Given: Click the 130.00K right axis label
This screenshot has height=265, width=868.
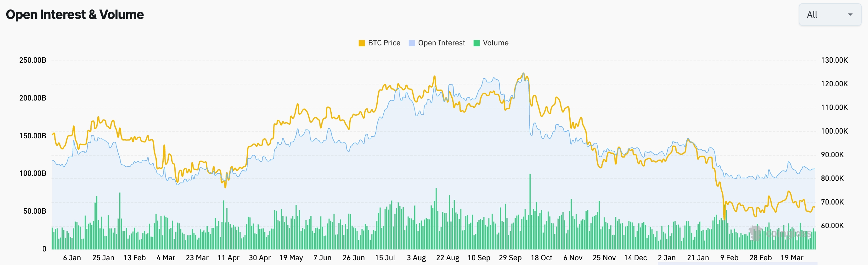Looking at the screenshot, I should (x=834, y=60).
